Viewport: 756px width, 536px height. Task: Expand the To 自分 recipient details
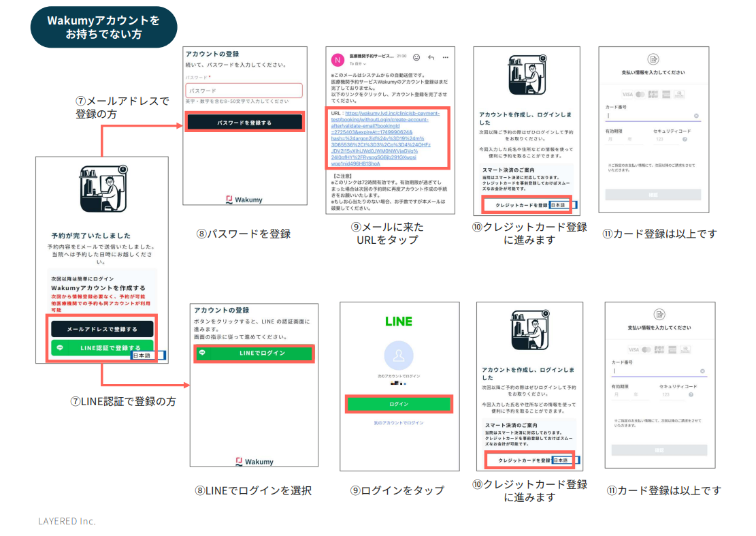pyautogui.click(x=358, y=64)
